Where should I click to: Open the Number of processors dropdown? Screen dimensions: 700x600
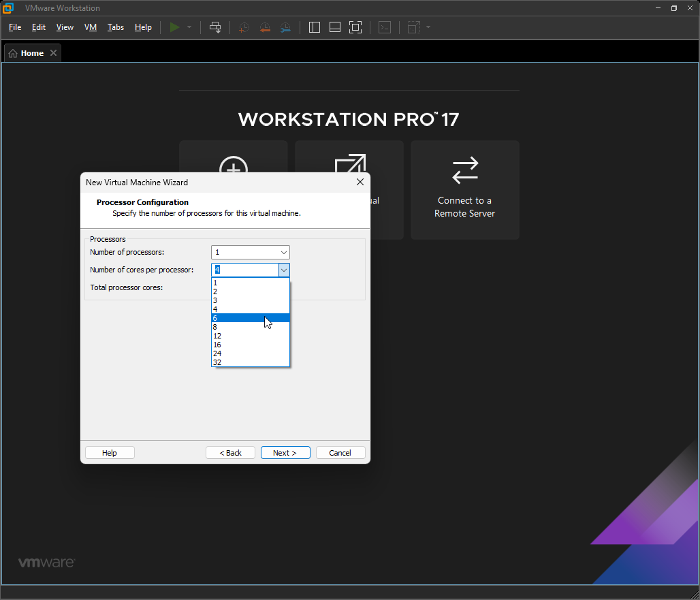(250, 253)
